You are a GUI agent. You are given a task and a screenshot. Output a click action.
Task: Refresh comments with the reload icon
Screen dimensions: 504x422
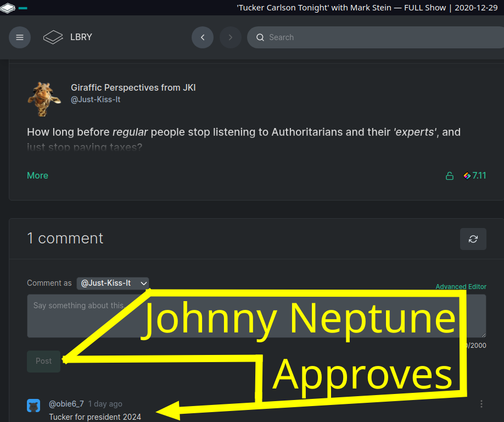[473, 239]
